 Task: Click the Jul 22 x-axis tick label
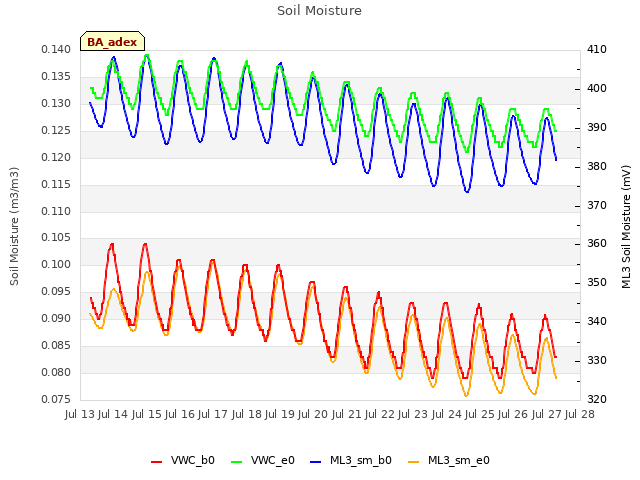point(380,414)
